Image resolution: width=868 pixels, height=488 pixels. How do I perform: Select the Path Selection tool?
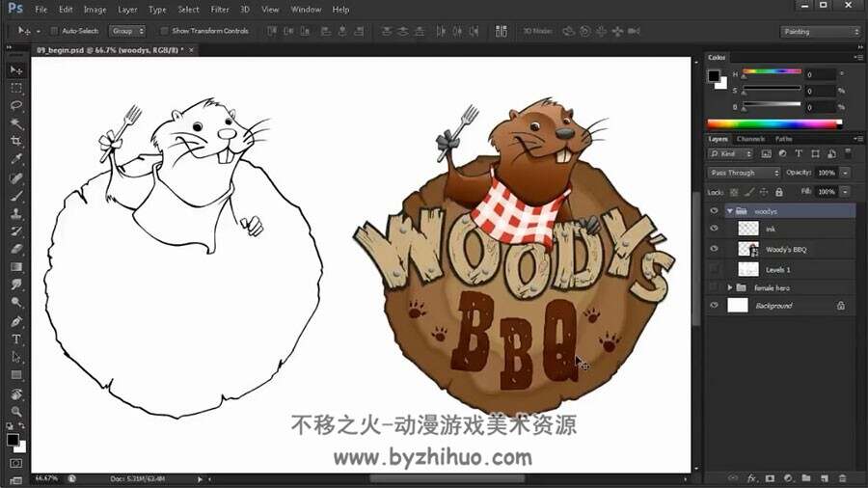coord(16,357)
